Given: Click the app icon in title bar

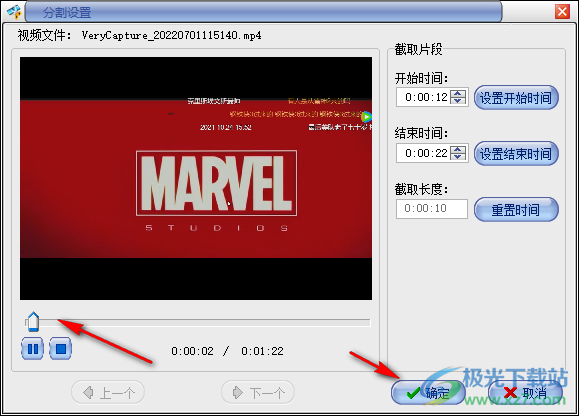Looking at the screenshot, I should click(14, 12).
